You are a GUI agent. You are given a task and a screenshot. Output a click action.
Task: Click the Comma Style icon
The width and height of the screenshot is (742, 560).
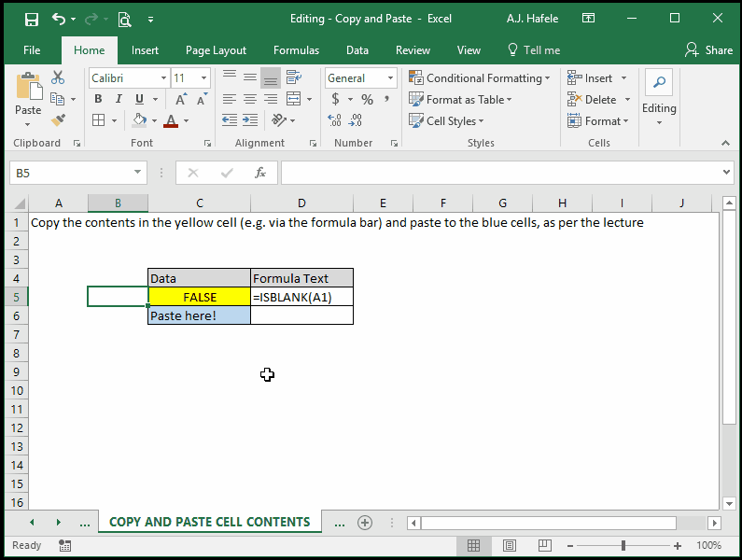tap(387, 99)
